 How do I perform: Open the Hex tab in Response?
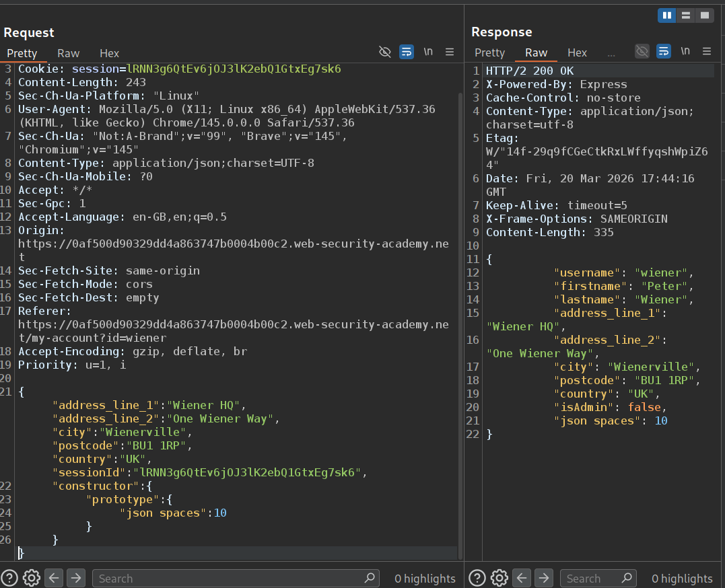(x=577, y=52)
